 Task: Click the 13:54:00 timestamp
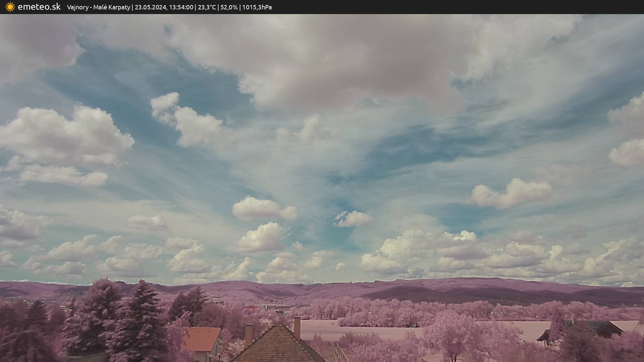point(181,7)
